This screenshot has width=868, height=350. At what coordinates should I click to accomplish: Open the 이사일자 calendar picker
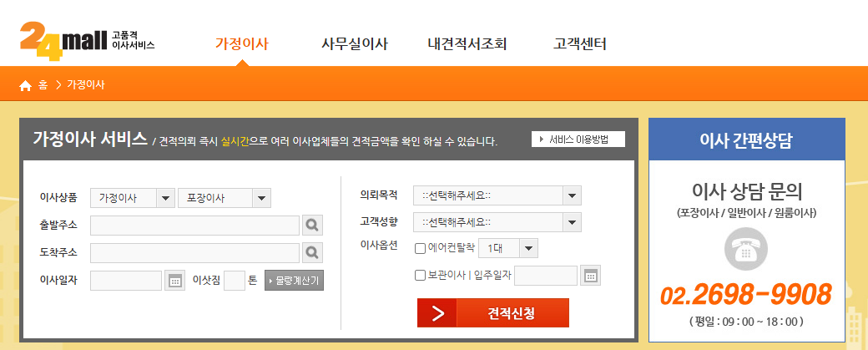coord(175,281)
